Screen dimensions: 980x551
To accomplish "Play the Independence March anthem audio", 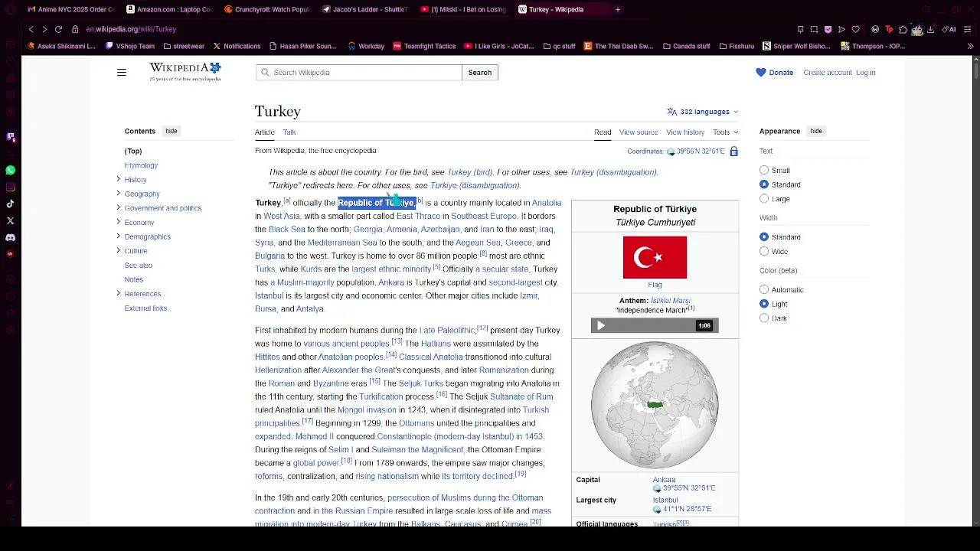I will point(601,325).
